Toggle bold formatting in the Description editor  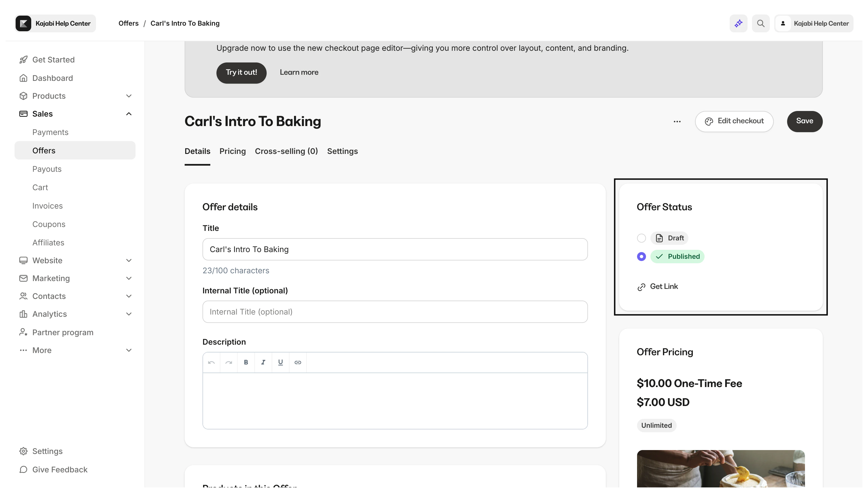tap(245, 362)
